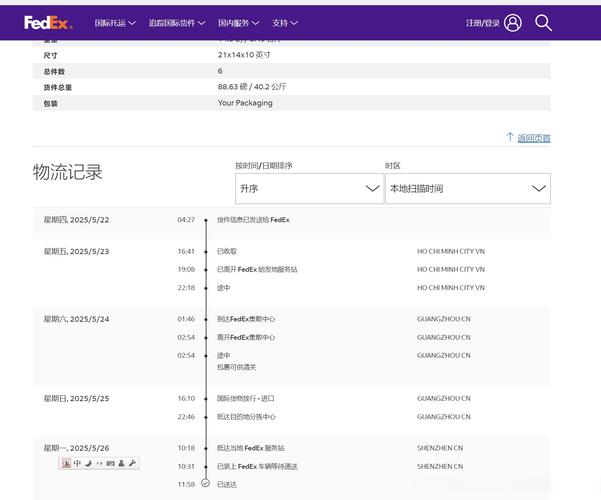The width and height of the screenshot is (601, 500).
Task: Click the IME punctuation mode icon
Action: (99, 463)
